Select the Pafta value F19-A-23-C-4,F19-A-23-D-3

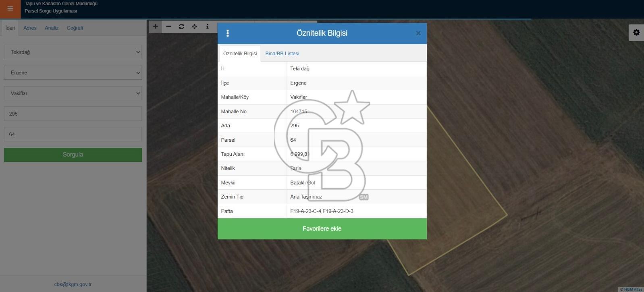tap(322, 211)
